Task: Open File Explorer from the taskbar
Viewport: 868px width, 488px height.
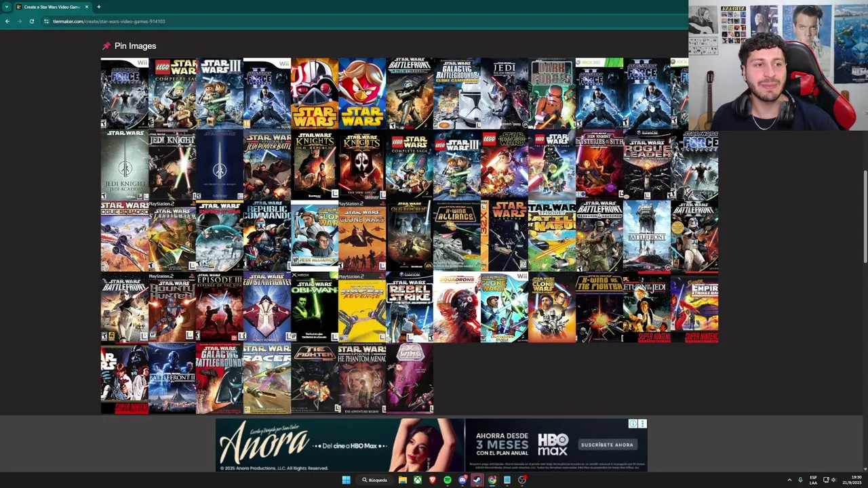Action: [x=403, y=480]
